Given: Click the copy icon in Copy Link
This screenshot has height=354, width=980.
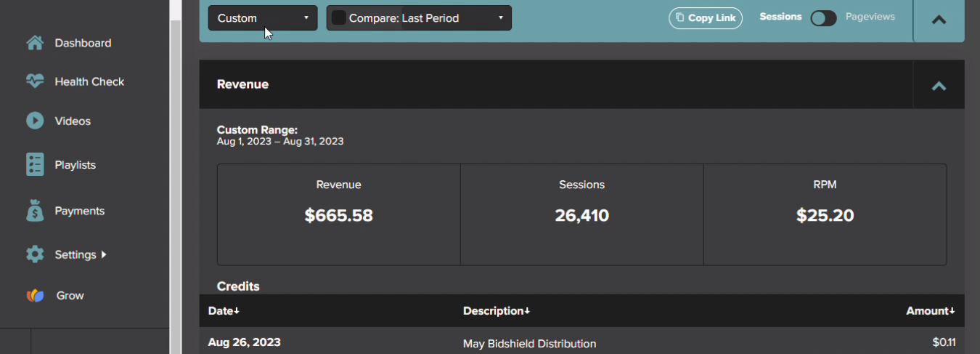Looking at the screenshot, I should coord(679,18).
